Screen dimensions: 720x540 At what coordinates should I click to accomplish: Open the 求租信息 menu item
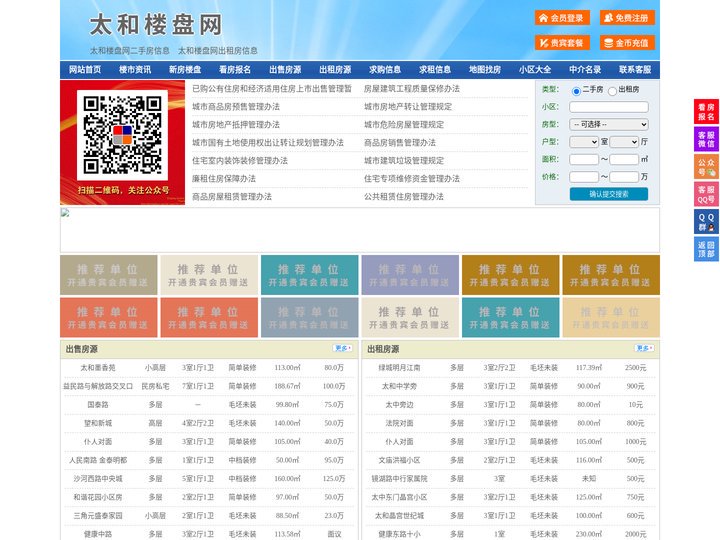[435, 70]
